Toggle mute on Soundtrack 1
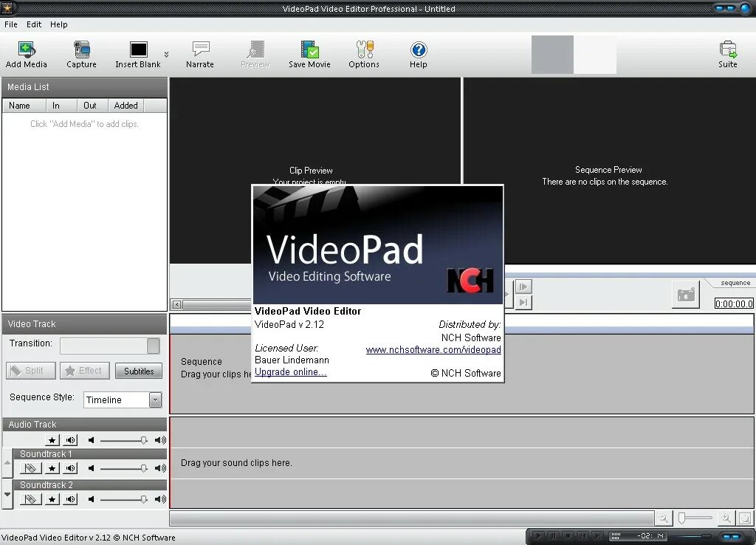Viewport: 756px width, 545px height. pyautogui.click(x=71, y=468)
